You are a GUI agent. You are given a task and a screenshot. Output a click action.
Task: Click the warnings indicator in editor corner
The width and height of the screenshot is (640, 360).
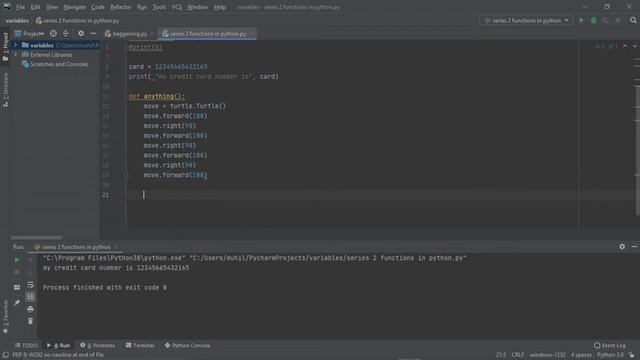(606, 46)
